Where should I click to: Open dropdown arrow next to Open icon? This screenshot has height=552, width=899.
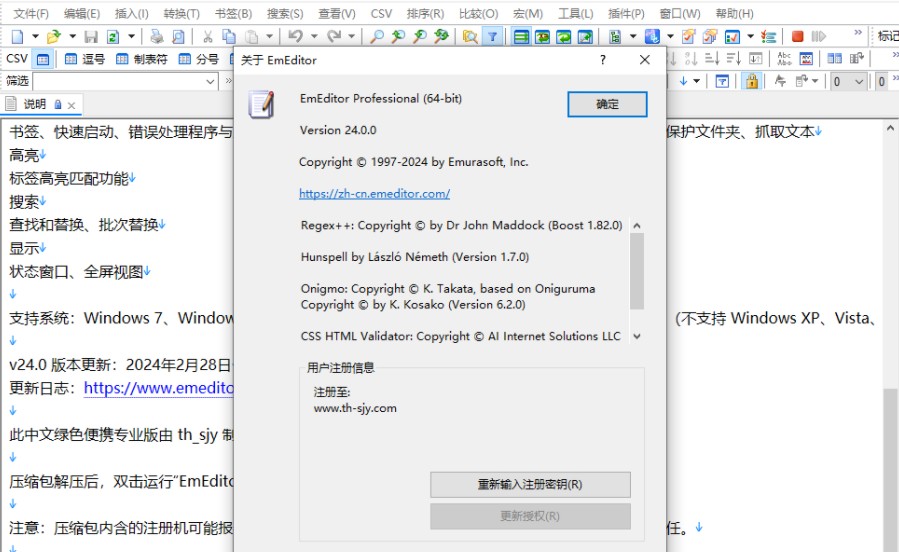coord(72,37)
